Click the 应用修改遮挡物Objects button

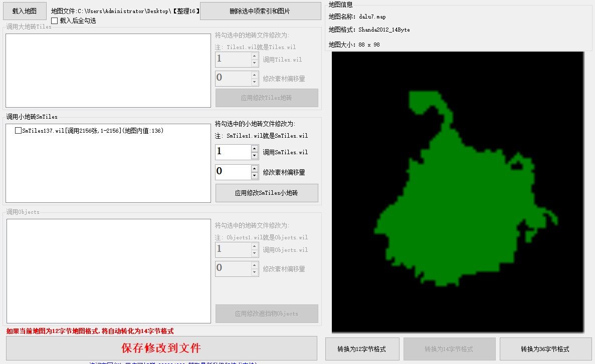point(267,313)
